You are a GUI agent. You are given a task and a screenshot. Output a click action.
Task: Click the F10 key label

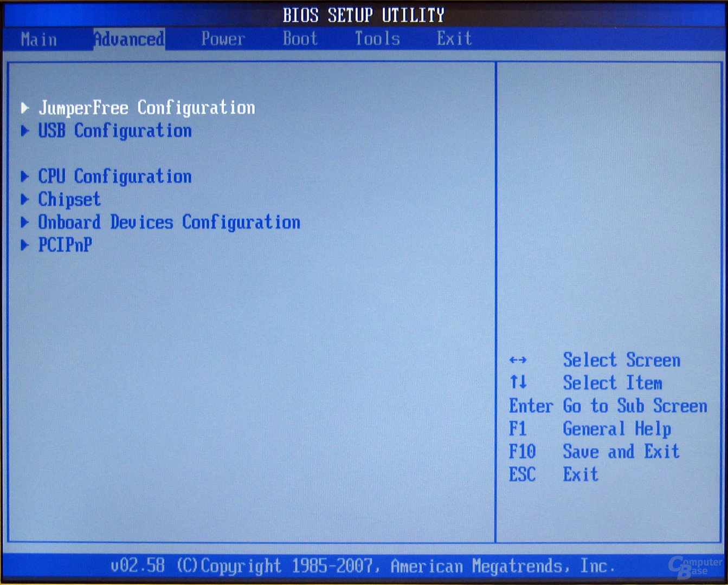522,451
